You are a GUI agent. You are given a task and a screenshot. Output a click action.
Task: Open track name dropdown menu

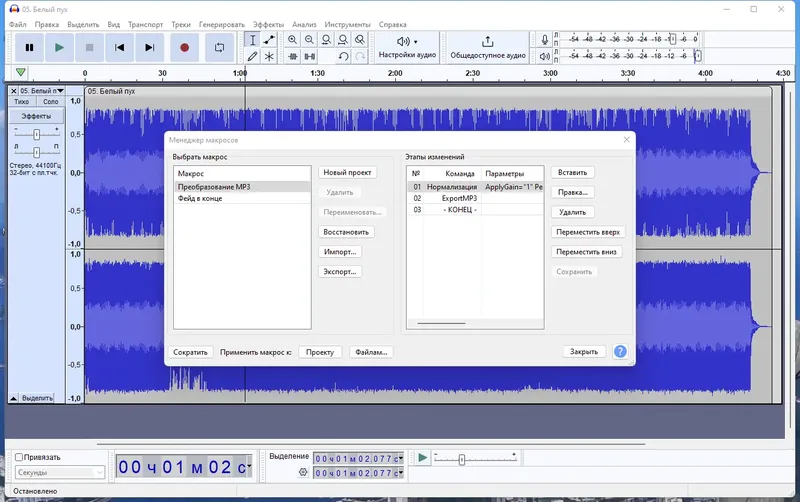(x=42, y=91)
